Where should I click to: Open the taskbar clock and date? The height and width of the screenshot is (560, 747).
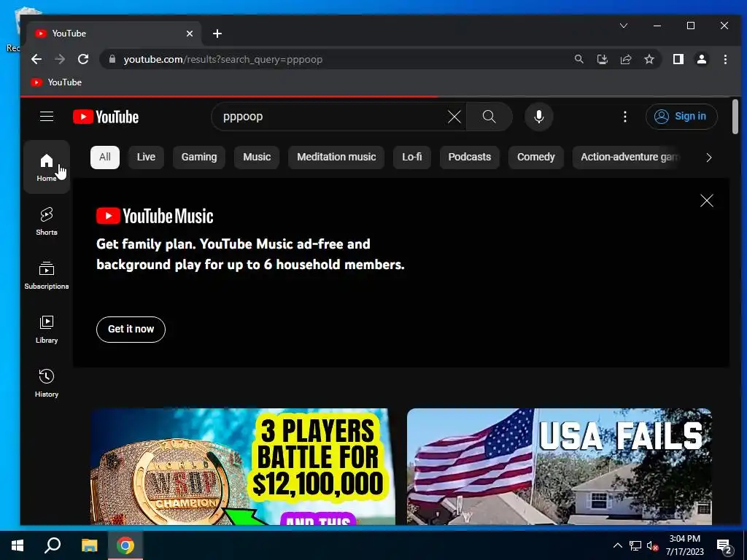point(684,545)
